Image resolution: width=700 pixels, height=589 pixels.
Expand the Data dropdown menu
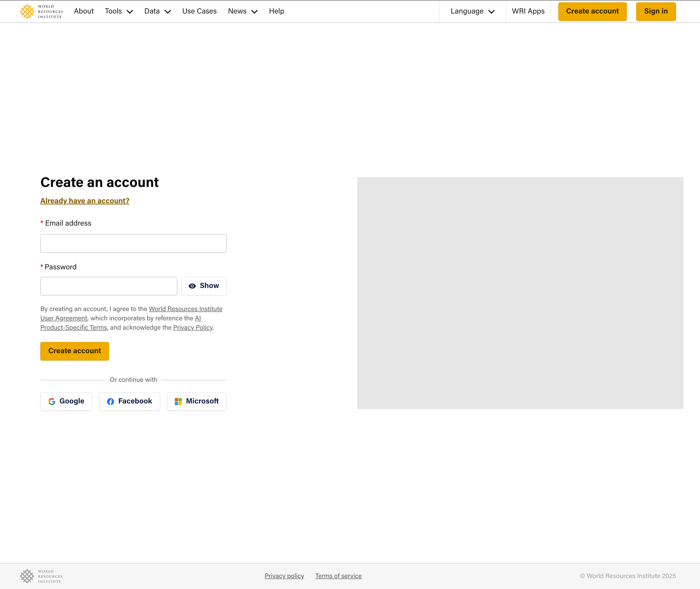[157, 11]
